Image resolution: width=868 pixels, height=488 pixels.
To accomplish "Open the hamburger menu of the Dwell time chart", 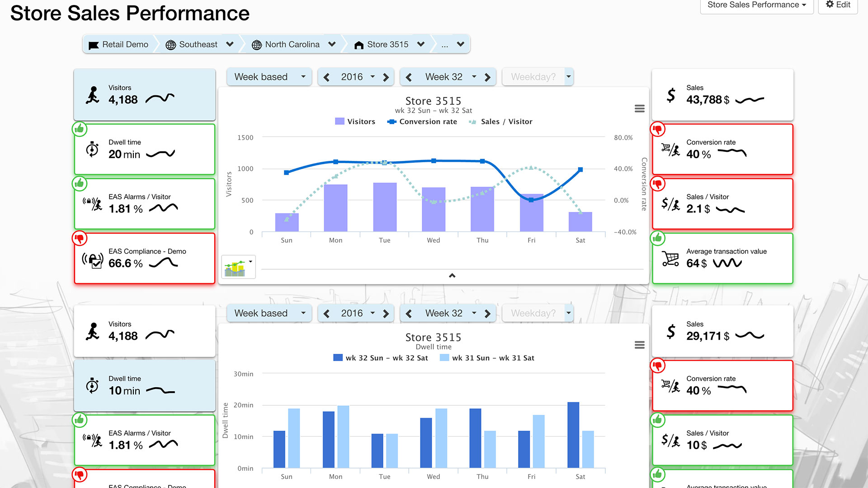I will (639, 345).
